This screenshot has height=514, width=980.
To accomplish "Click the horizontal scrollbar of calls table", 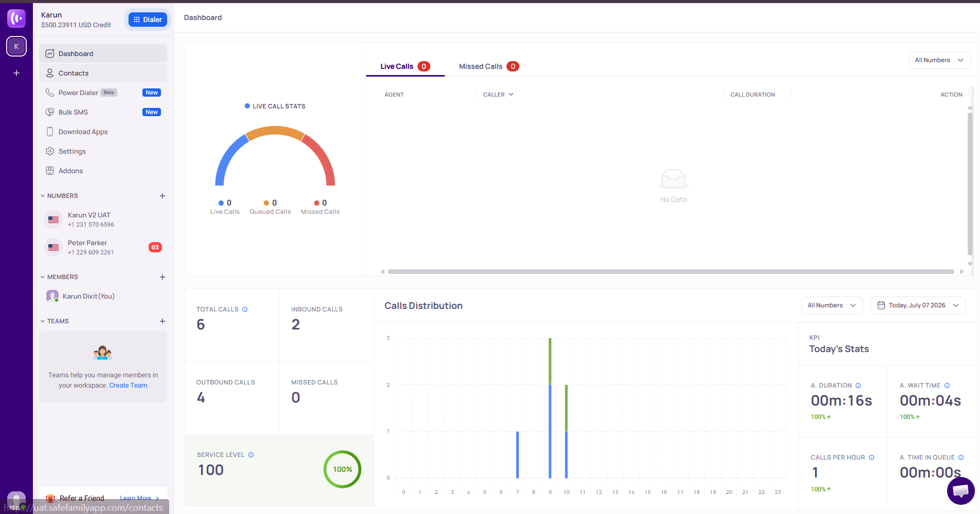I will 671,271.
